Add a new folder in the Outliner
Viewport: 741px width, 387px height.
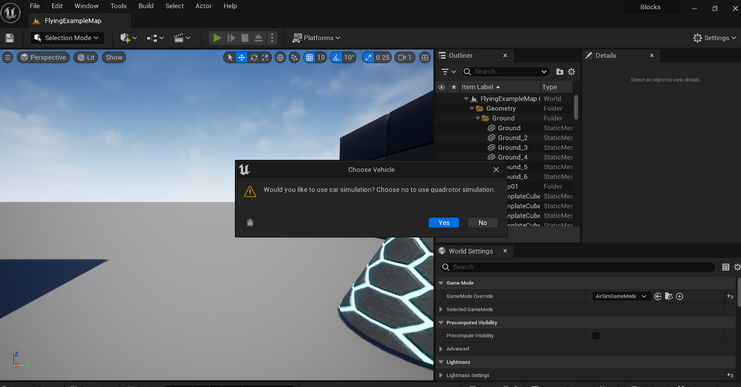[x=560, y=71]
